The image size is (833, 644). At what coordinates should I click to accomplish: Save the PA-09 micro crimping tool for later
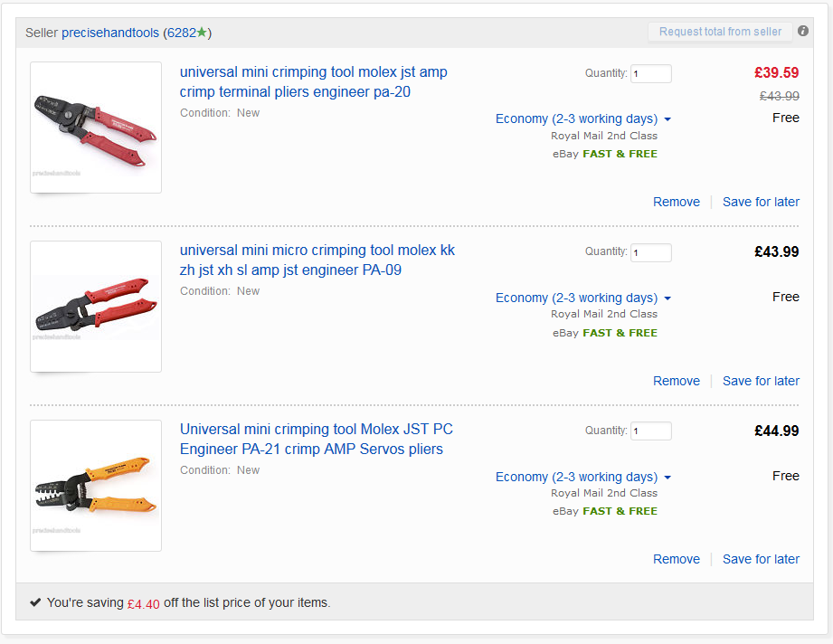[761, 381]
